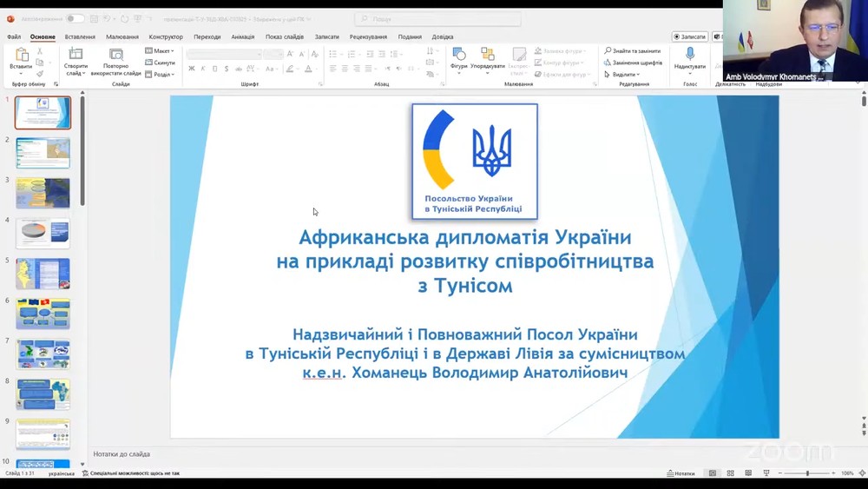Click the font color A button
868x489 pixels.
308,69
